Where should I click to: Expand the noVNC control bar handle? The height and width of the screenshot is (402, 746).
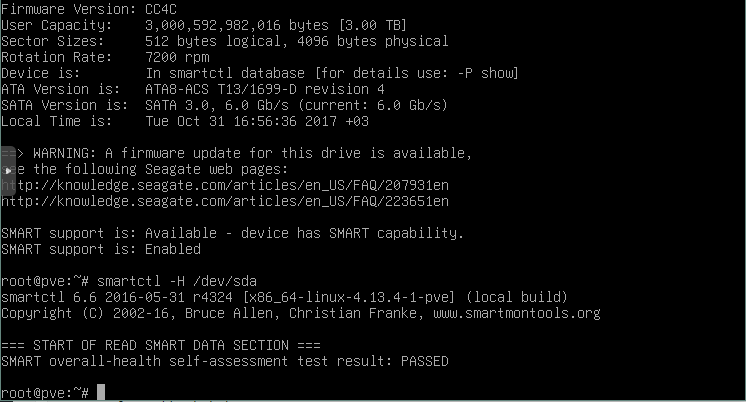coord(7,170)
